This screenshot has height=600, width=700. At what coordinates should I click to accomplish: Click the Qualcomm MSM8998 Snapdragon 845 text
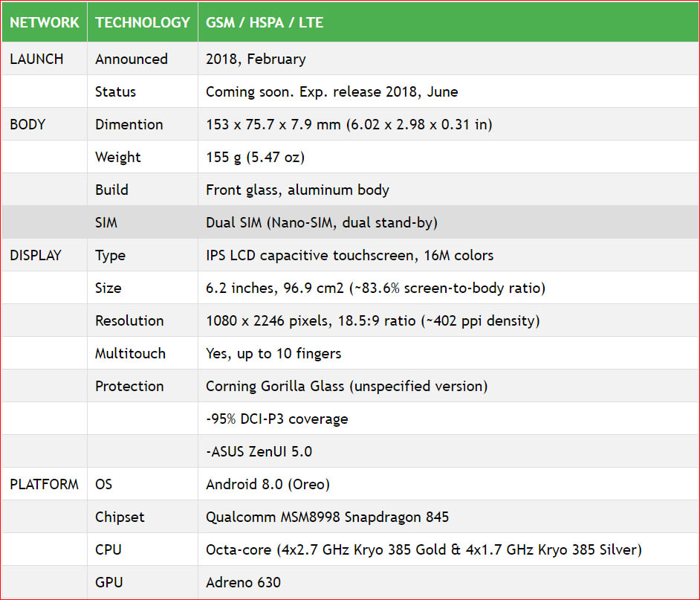pyautogui.click(x=327, y=517)
